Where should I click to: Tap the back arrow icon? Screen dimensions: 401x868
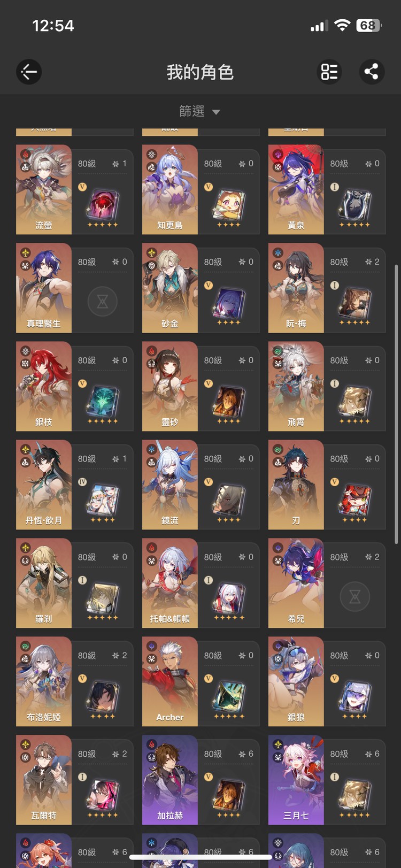[29, 72]
